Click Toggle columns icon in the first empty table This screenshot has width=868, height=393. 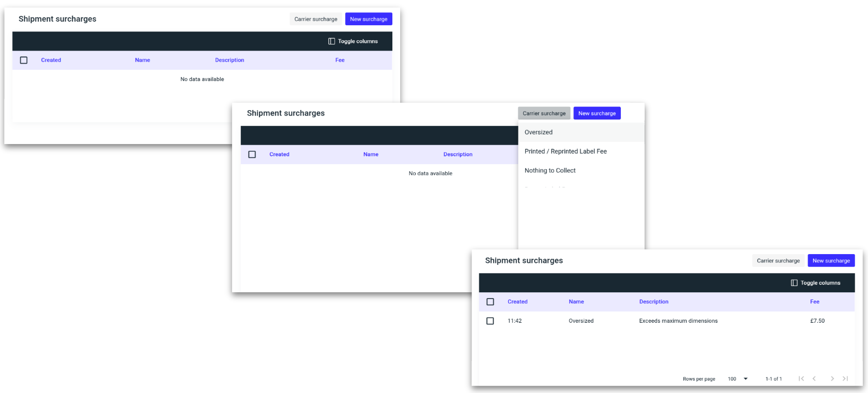point(331,41)
